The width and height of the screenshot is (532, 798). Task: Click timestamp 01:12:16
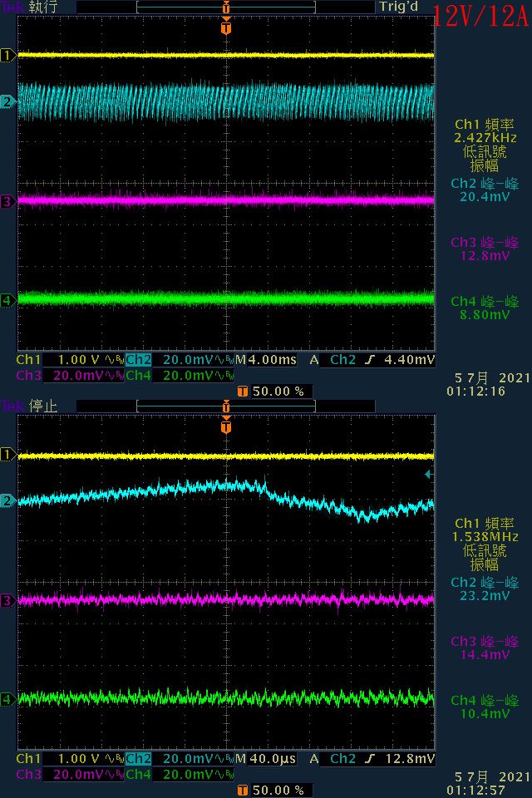pos(476,391)
